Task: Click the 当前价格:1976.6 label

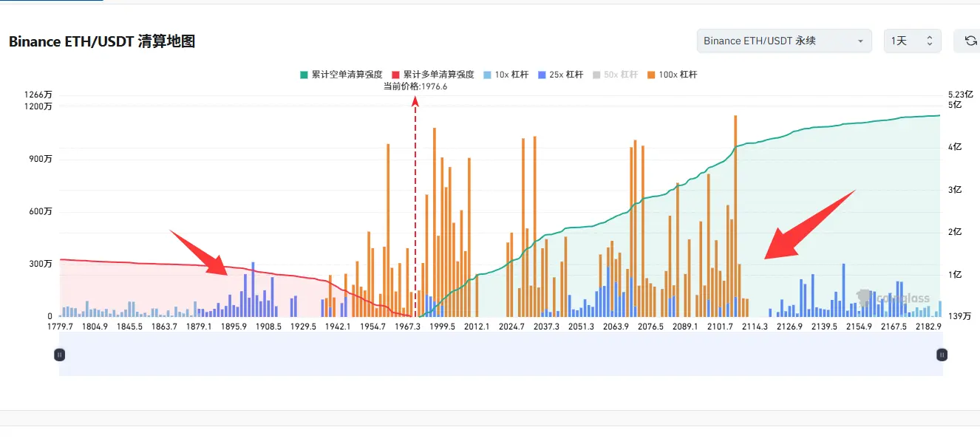Action: [x=415, y=86]
